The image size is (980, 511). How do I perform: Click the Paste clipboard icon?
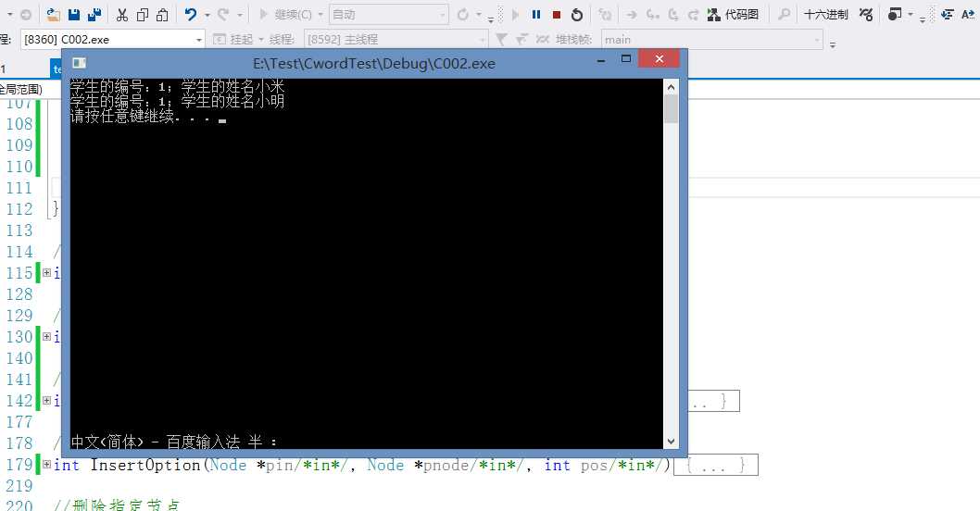click(x=162, y=15)
